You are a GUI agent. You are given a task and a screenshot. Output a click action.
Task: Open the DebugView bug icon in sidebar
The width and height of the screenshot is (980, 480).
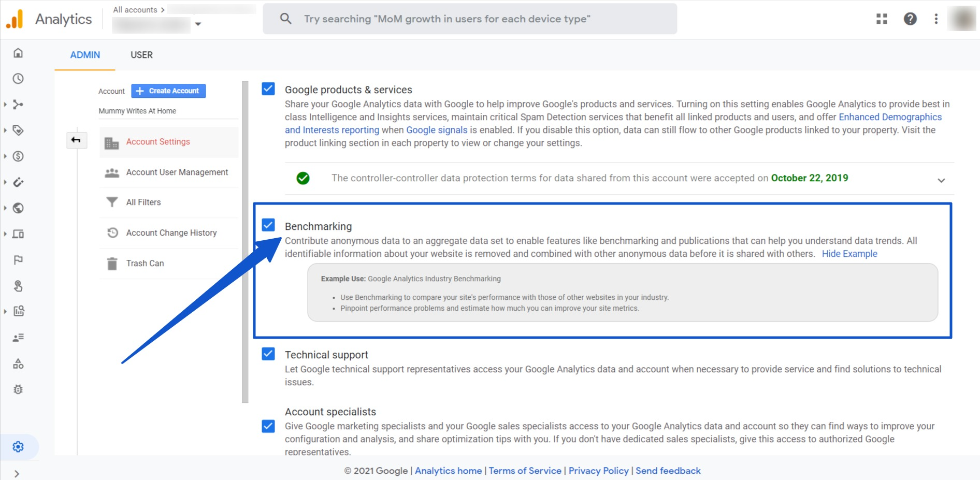[x=18, y=389]
